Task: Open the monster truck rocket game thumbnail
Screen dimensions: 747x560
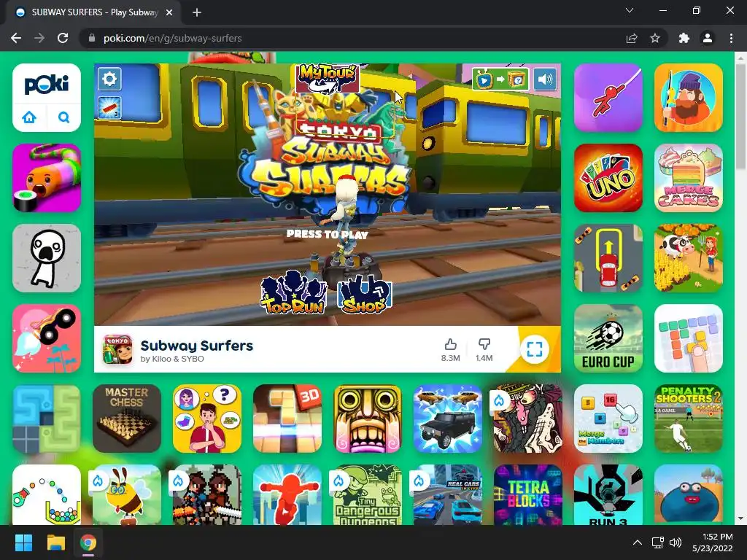Action: click(x=47, y=338)
